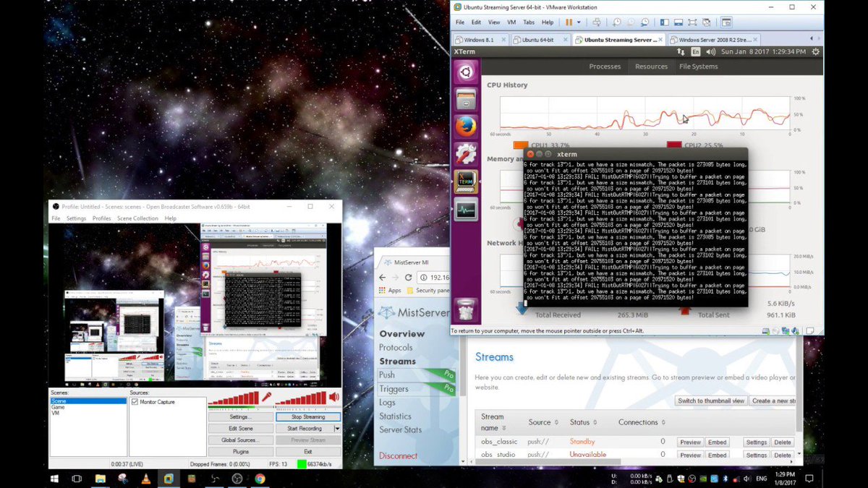Image resolution: width=868 pixels, height=488 pixels.
Task: Open the Files manager in Ubuntu launcher
Action: [466, 99]
